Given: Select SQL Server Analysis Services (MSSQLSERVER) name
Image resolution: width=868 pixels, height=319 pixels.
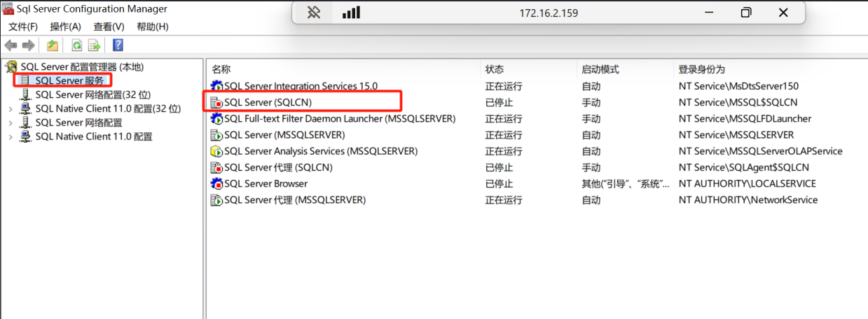Looking at the screenshot, I should [321, 151].
